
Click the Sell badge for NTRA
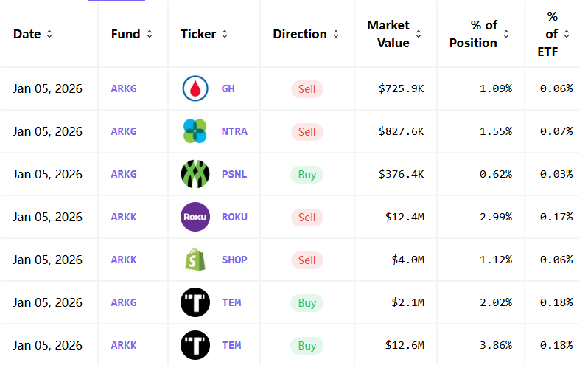tap(307, 132)
